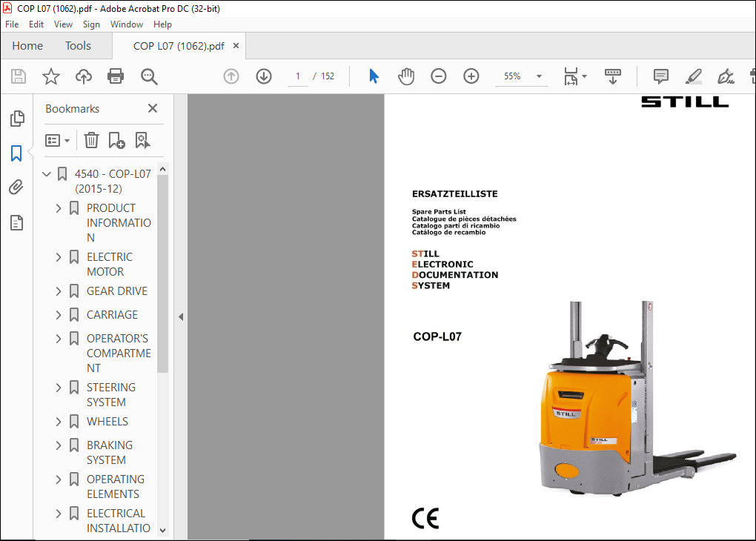Open the View menu
Screen dimensions: 756x541
(x=63, y=24)
